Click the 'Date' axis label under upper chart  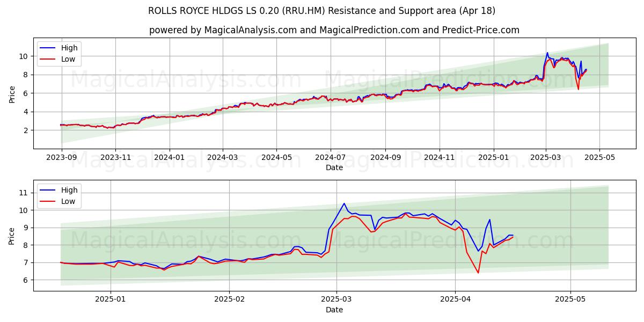[x=334, y=168]
